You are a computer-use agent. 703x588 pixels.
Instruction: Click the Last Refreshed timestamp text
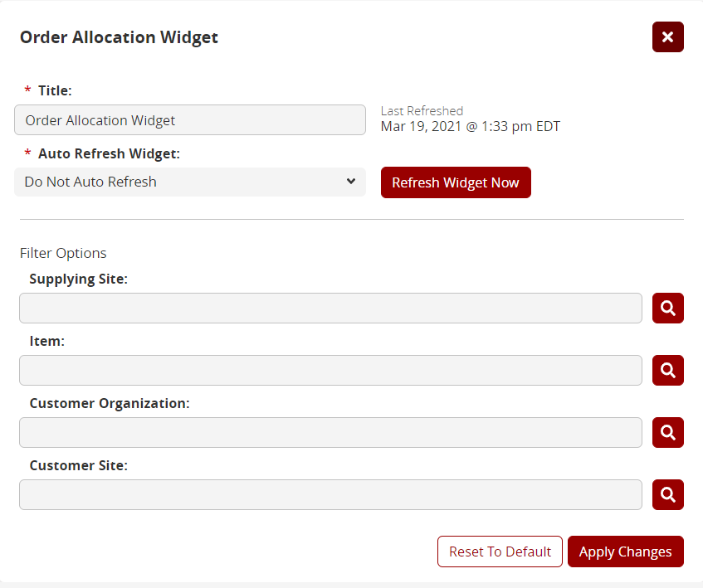click(470, 127)
